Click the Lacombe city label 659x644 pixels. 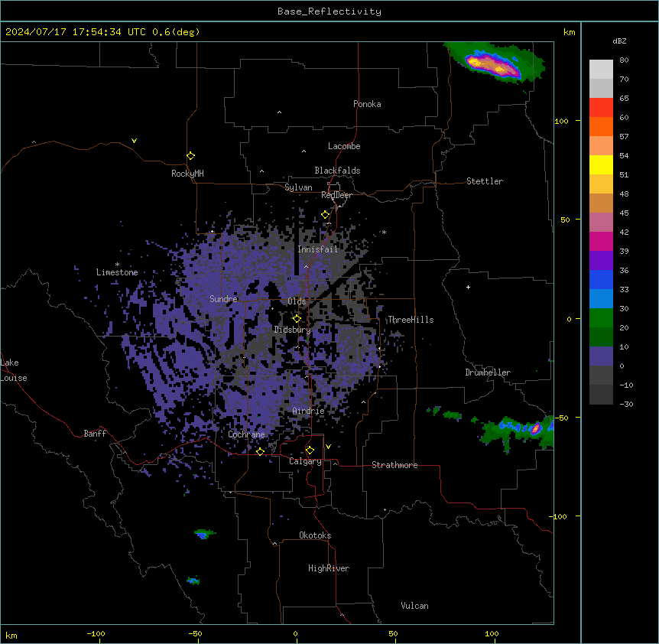pyautogui.click(x=344, y=146)
